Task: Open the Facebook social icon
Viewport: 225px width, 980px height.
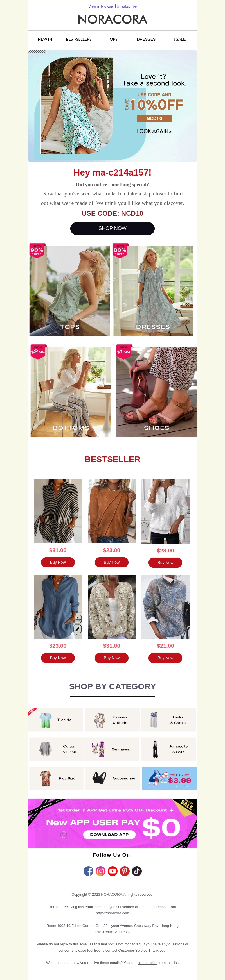Action: click(88, 871)
